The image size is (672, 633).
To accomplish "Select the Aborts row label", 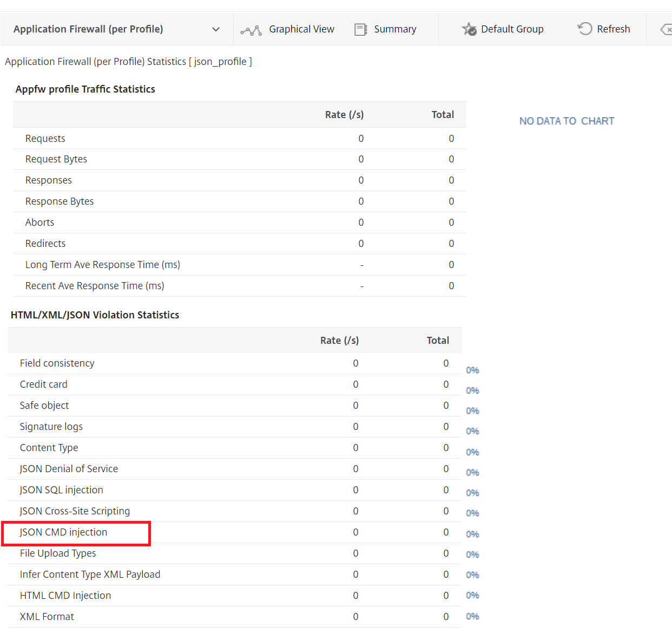I will 39,223.
